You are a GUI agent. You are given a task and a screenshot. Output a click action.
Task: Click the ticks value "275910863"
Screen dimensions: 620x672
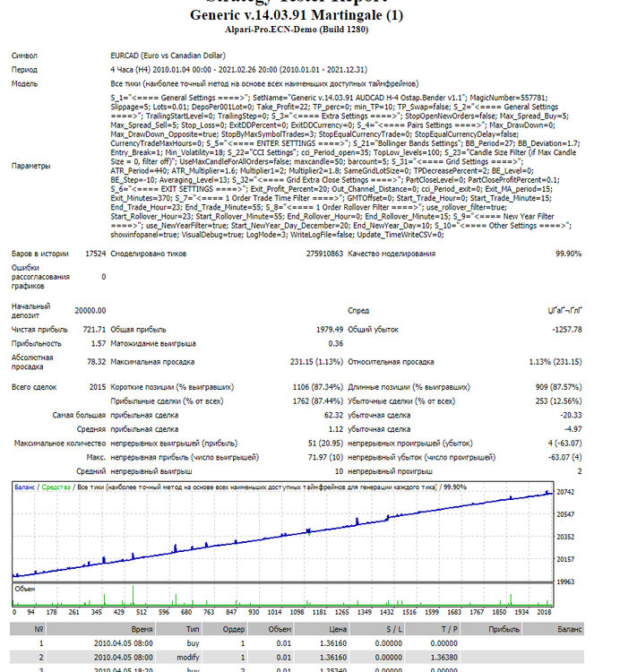coord(324,254)
